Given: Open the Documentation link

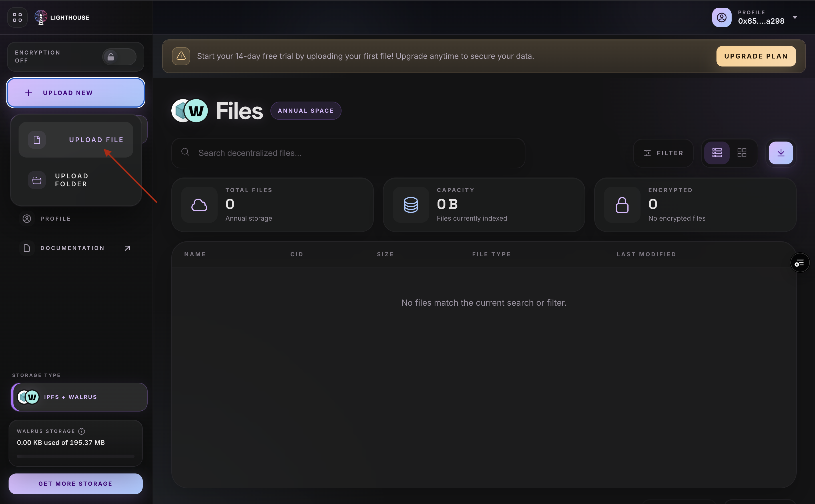Looking at the screenshot, I should tap(76, 248).
